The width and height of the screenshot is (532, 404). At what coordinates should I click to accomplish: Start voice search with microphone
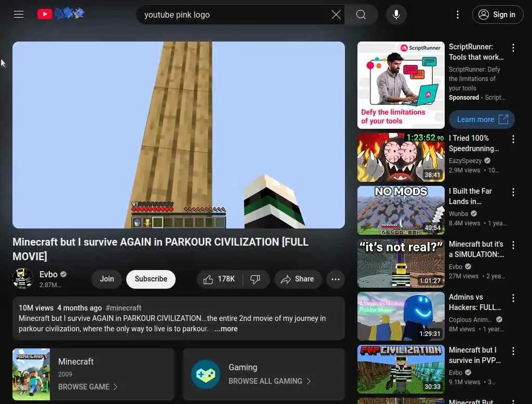point(396,15)
